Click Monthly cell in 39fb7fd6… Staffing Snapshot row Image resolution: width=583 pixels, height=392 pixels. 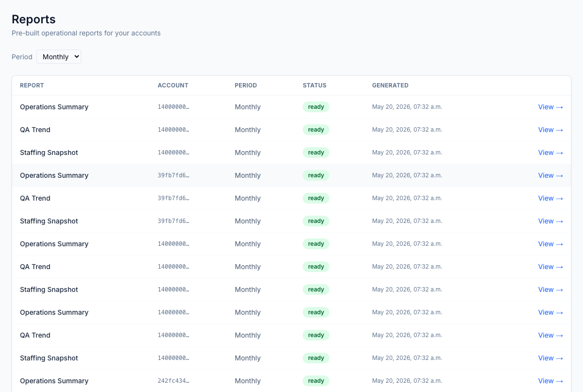[x=248, y=221]
